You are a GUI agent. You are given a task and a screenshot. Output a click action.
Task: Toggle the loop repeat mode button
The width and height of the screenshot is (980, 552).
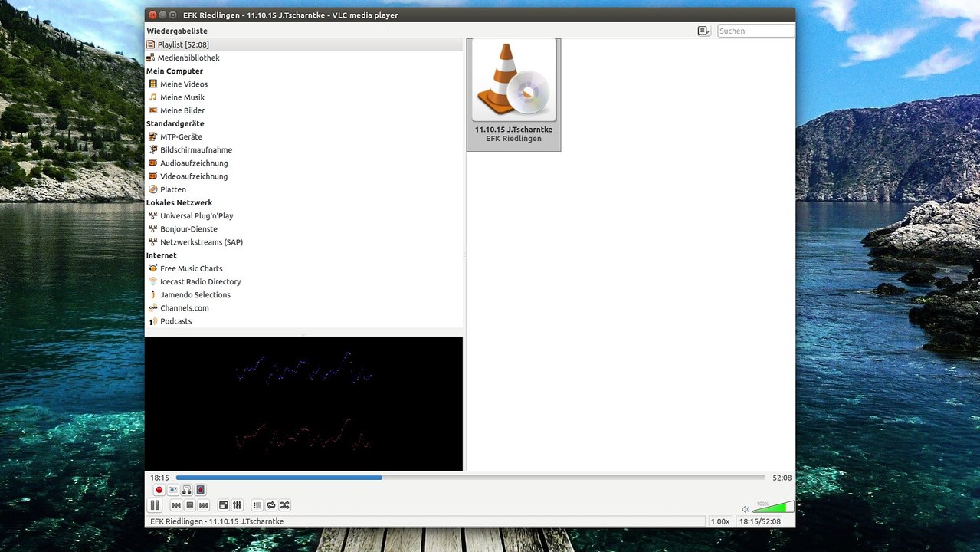(x=271, y=505)
